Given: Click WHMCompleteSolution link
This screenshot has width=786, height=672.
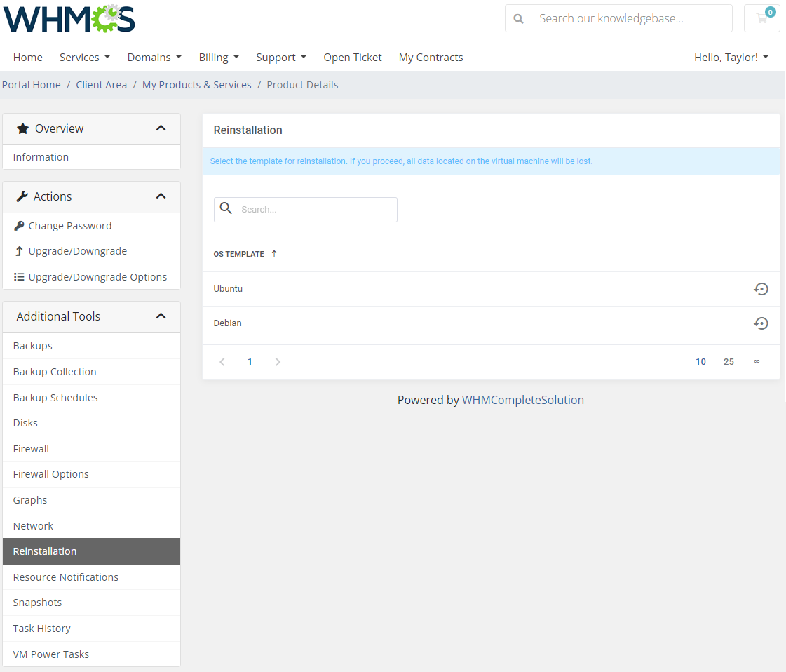Looking at the screenshot, I should 523,400.
